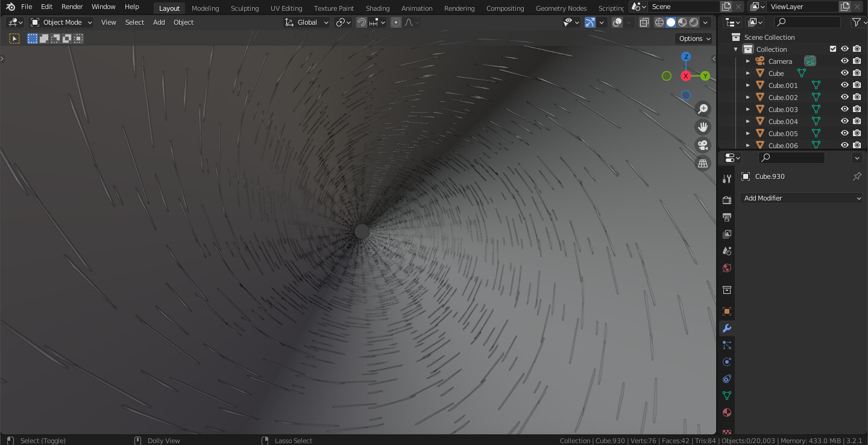Select the Output Properties printer icon
This screenshot has width=868, height=445.
[x=726, y=217]
